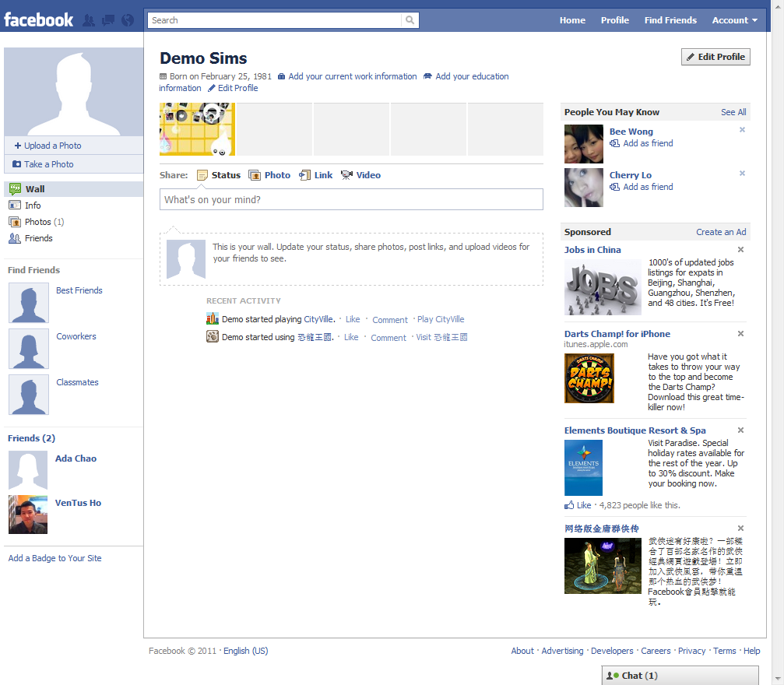Open Best Friends list
Screen dimensions: 784x685
pos(79,290)
